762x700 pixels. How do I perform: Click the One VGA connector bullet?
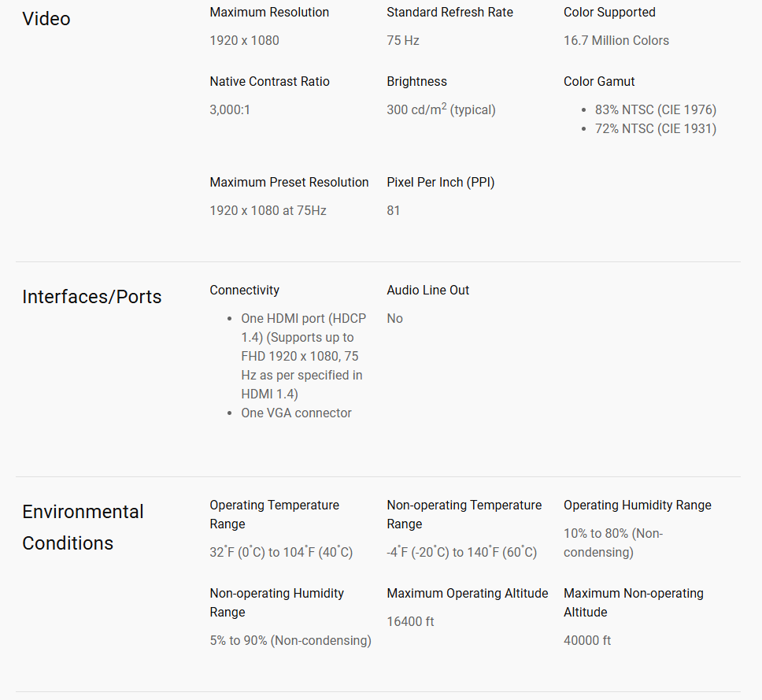(x=297, y=413)
